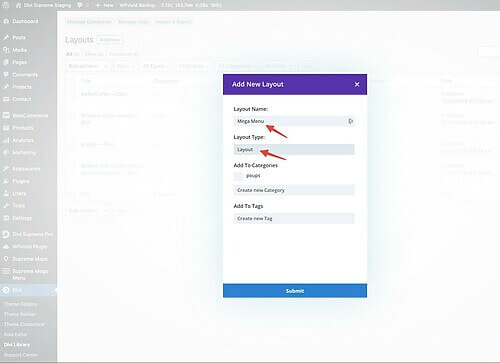Close the Add New Layout dialog
This screenshot has height=363, width=500.
pos(357,84)
